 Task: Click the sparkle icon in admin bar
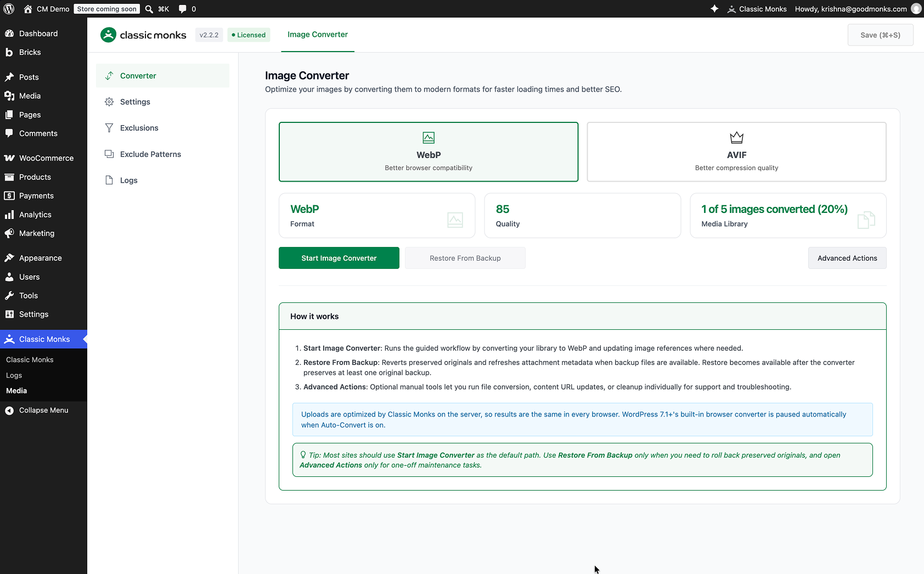click(714, 9)
